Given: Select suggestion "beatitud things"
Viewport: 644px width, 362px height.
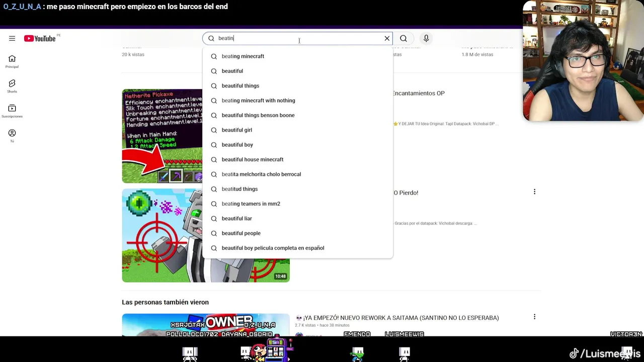Looking at the screenshot, I should tap(297, 189).
